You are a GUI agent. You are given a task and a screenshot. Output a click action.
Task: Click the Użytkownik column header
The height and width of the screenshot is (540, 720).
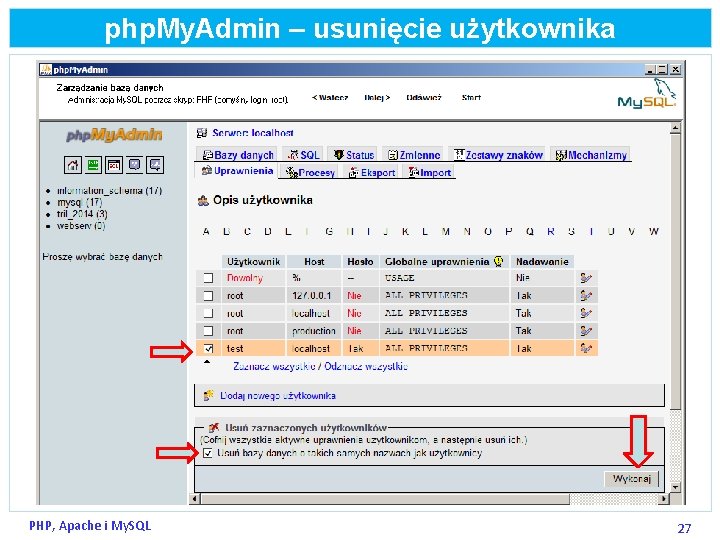point(253,262)
